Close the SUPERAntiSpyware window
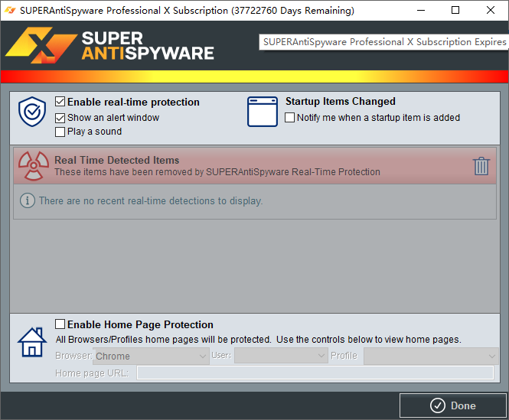Viewport: 509px width, 420px height. pyautogui.click(x=491, y=10)
